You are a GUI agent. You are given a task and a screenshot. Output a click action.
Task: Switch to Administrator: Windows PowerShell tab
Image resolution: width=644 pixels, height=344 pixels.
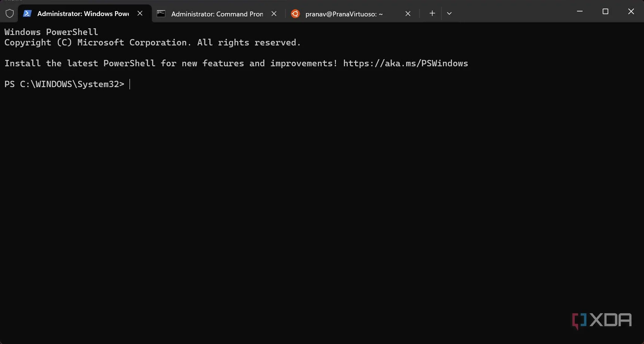click(x=83, y=14)
